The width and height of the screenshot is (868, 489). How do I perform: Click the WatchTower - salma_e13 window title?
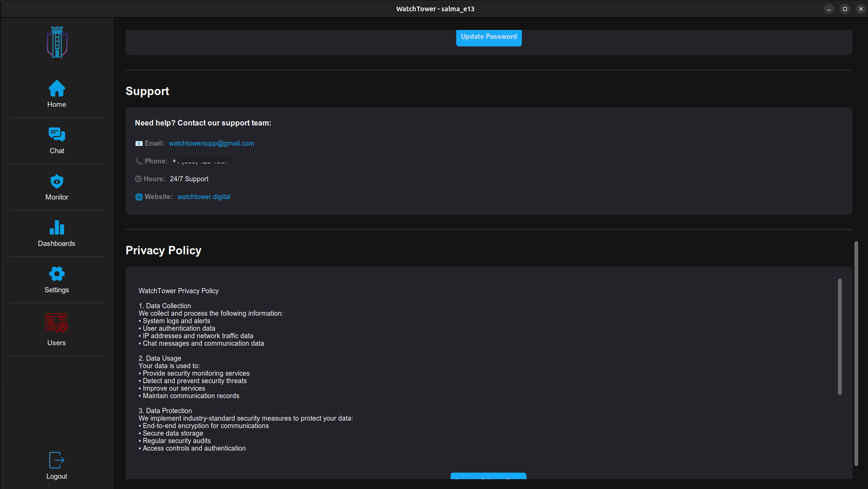435,9
